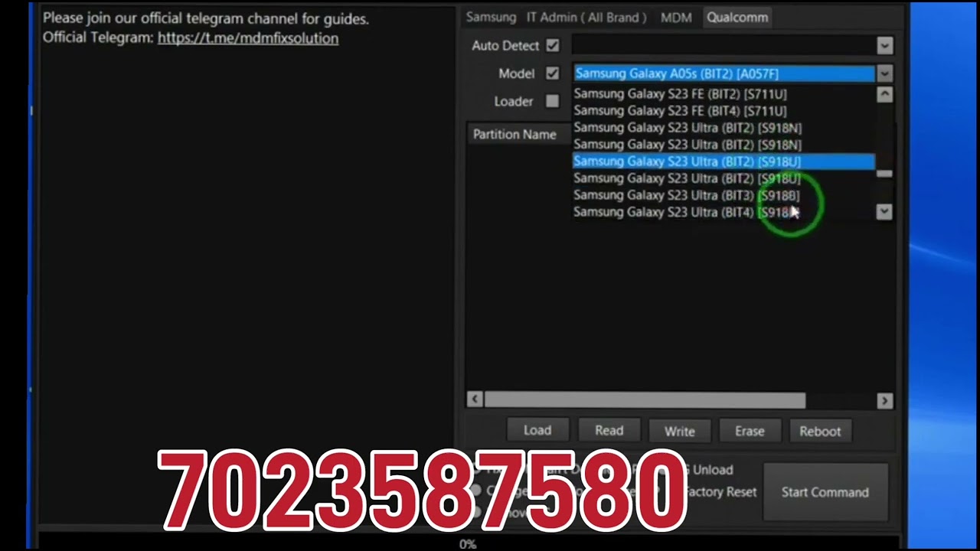This screenshot has width=980, height=551.
Task: Click the Reboot button
Action: click(x=820, y=431)
